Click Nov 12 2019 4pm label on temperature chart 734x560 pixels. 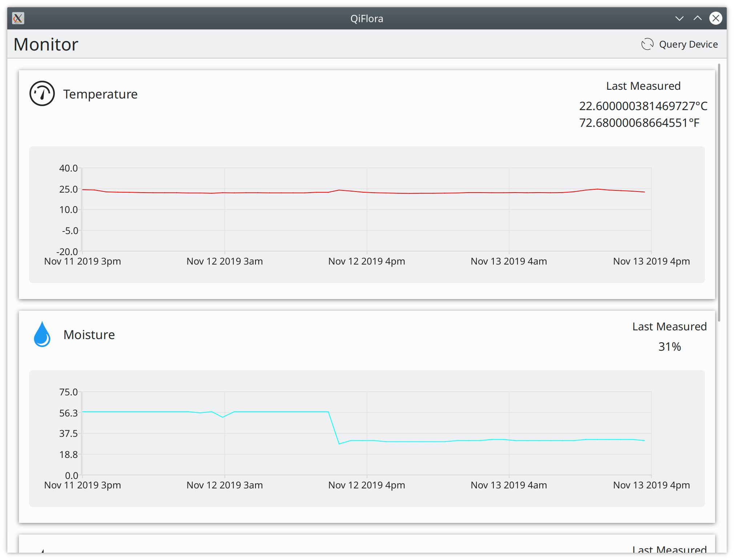point(366,261)
